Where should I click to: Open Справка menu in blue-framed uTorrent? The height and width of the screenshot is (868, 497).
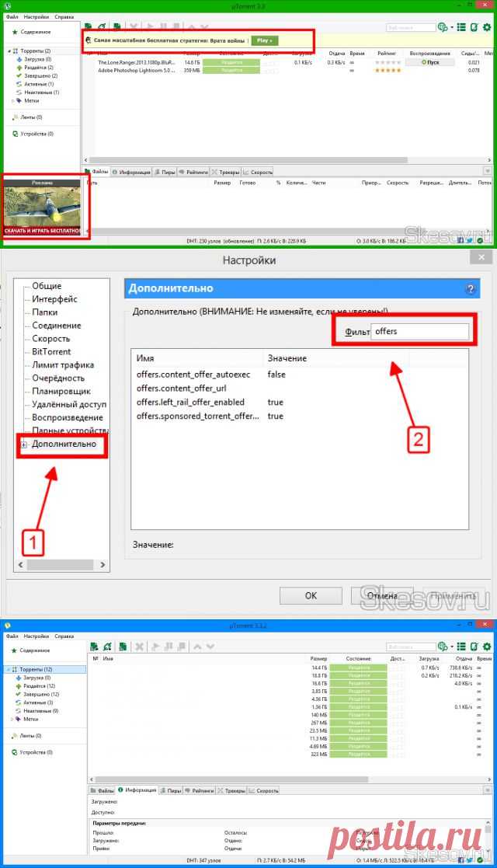[64, 636]
